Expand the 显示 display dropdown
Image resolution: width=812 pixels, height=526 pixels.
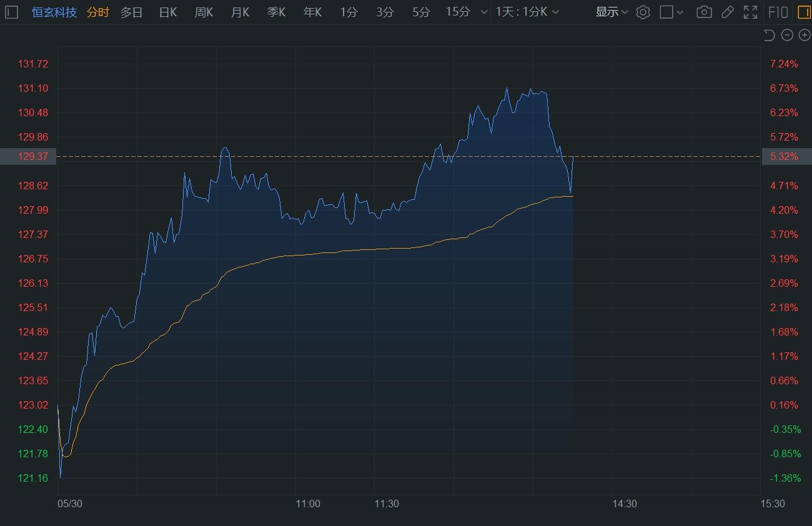(611, 12)
